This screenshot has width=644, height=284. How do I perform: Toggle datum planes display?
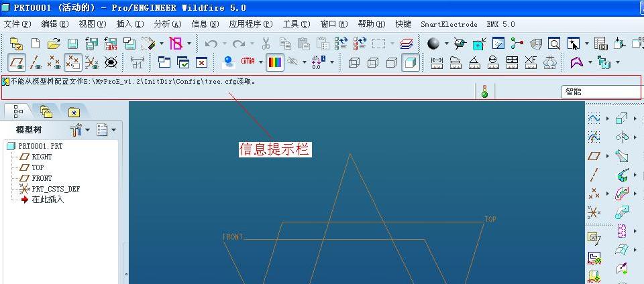coord(17,62)
